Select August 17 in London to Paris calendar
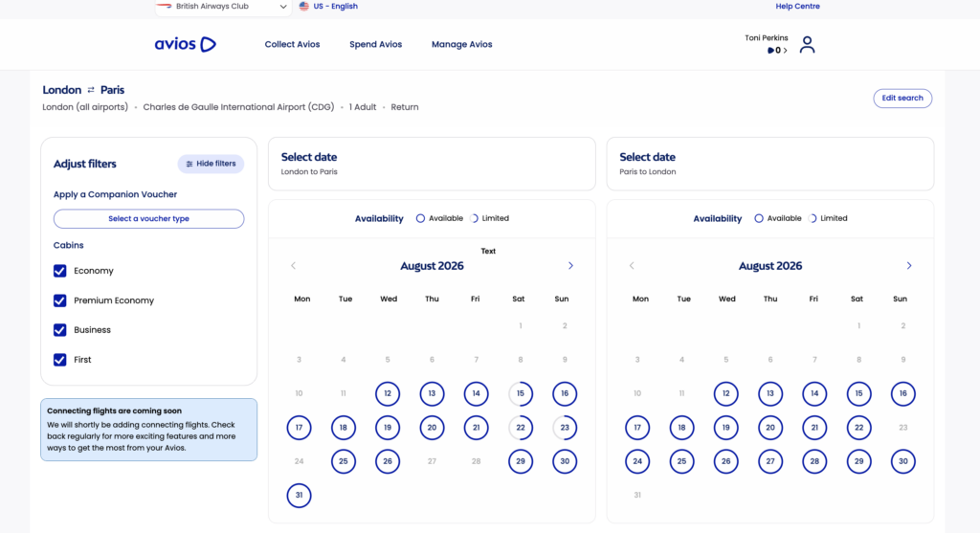The image size is (980, 533). 299,428
